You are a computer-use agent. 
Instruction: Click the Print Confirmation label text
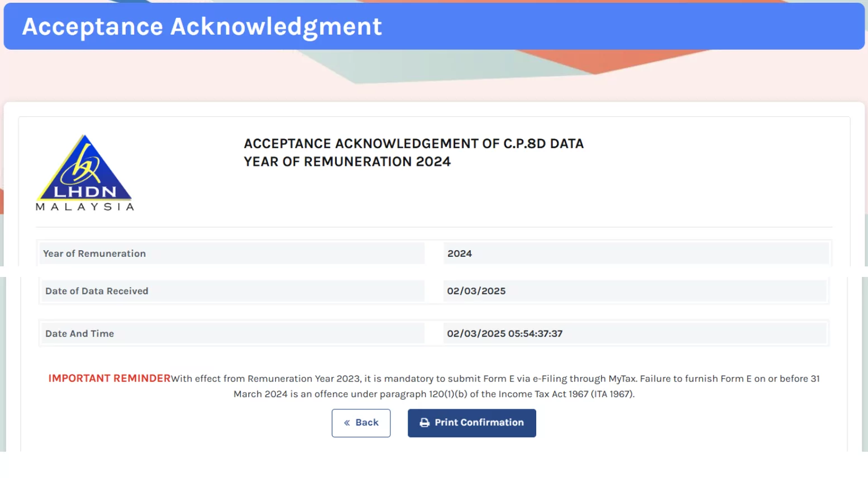479,423
